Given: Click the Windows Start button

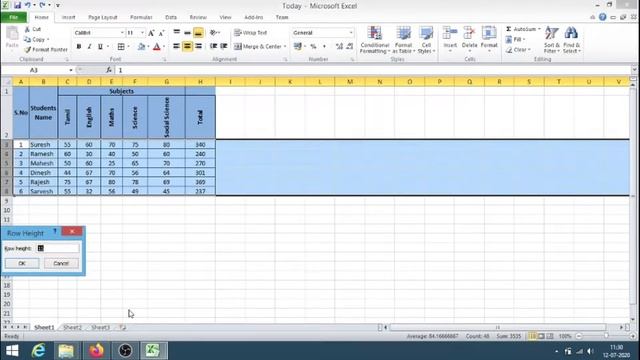Looking at the screenshot, I should click(12, 351).
